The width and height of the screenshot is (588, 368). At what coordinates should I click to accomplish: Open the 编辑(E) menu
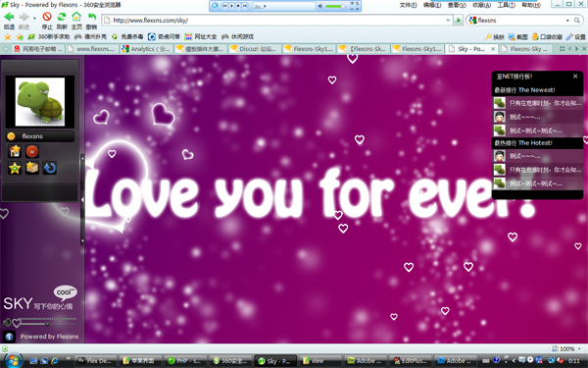click(432, 5)
